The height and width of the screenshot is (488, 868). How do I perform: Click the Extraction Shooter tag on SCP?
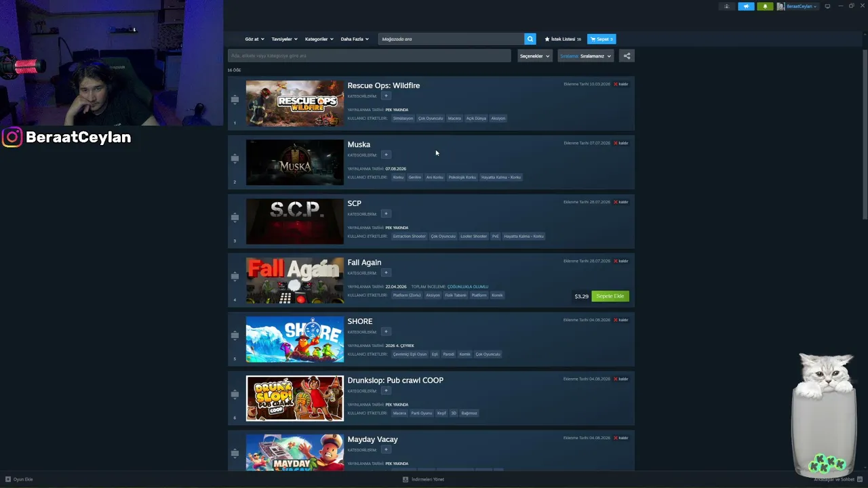click(x=410, y=237)
